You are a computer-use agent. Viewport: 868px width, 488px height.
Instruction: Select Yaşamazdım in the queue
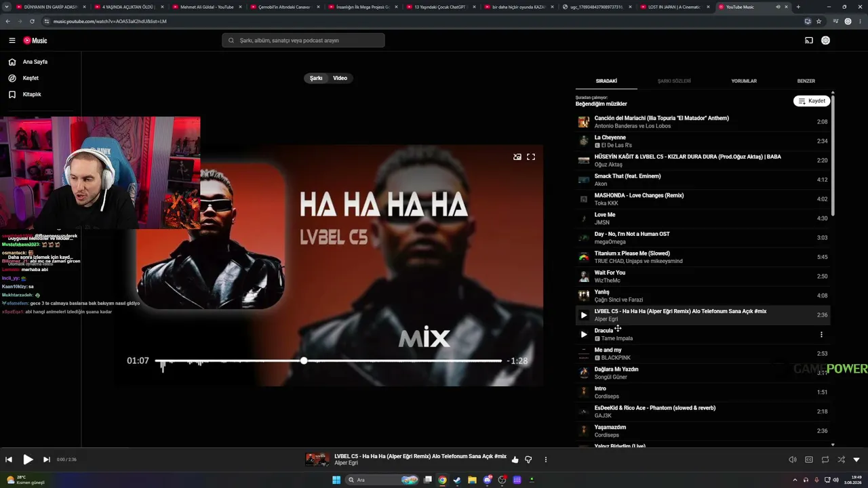[703, 431]
